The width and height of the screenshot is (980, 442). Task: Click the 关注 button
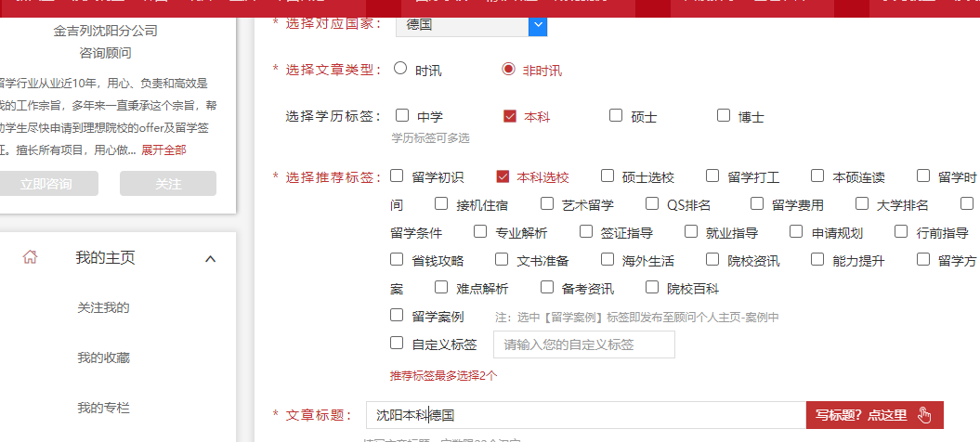point(168,184)
